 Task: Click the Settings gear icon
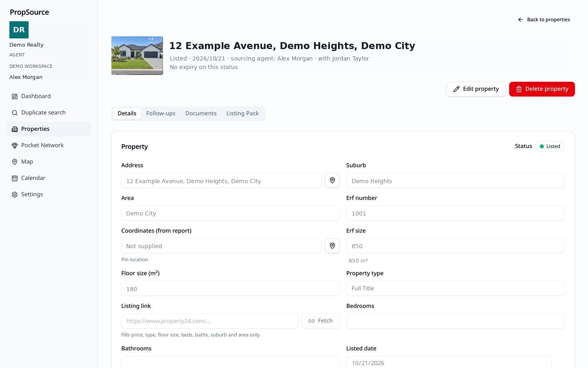click(15, 195)
